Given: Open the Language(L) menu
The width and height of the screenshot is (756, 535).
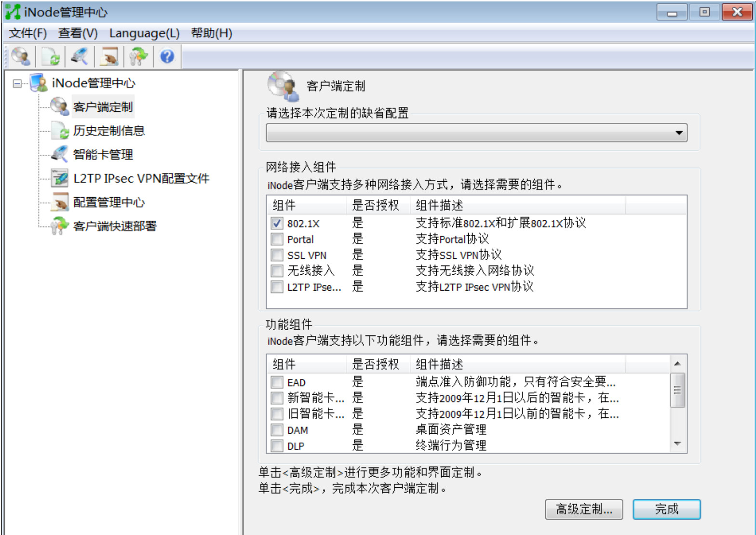Looking at the screenshot, I should point(144,33).
